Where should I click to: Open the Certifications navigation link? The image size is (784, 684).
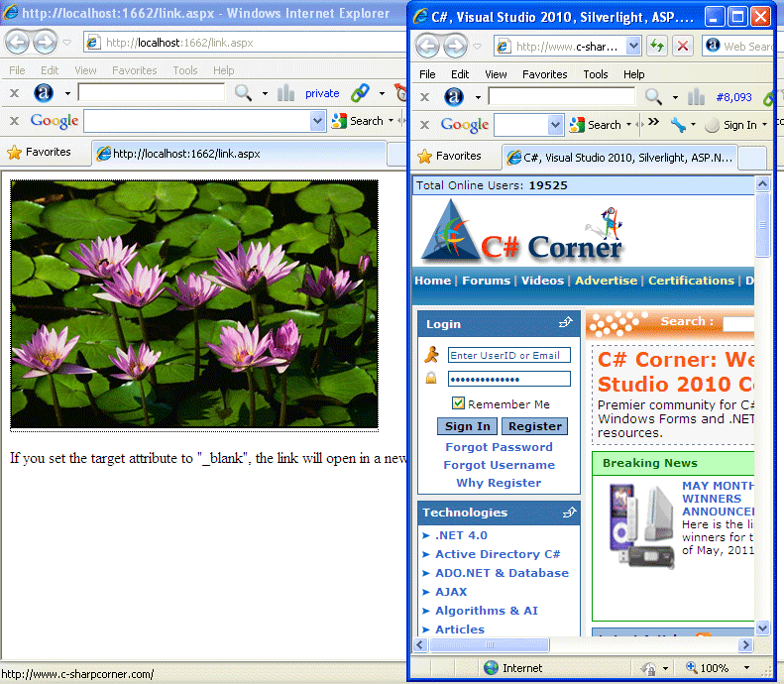click(x=691, y=281)
